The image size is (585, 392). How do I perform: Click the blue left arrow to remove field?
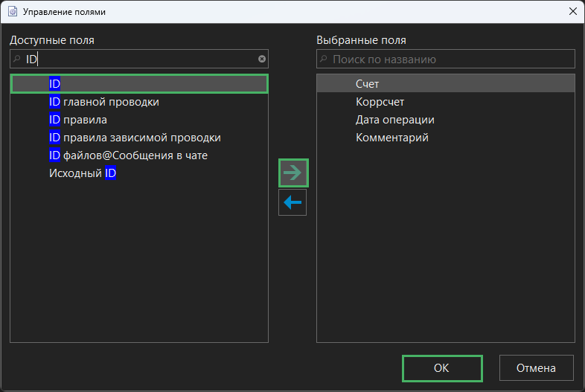click(292, 202)
